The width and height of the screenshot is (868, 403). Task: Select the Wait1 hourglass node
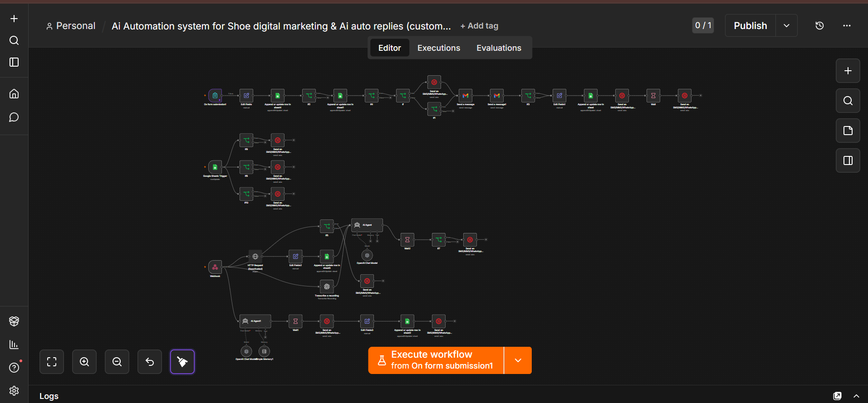coord(295,321)
